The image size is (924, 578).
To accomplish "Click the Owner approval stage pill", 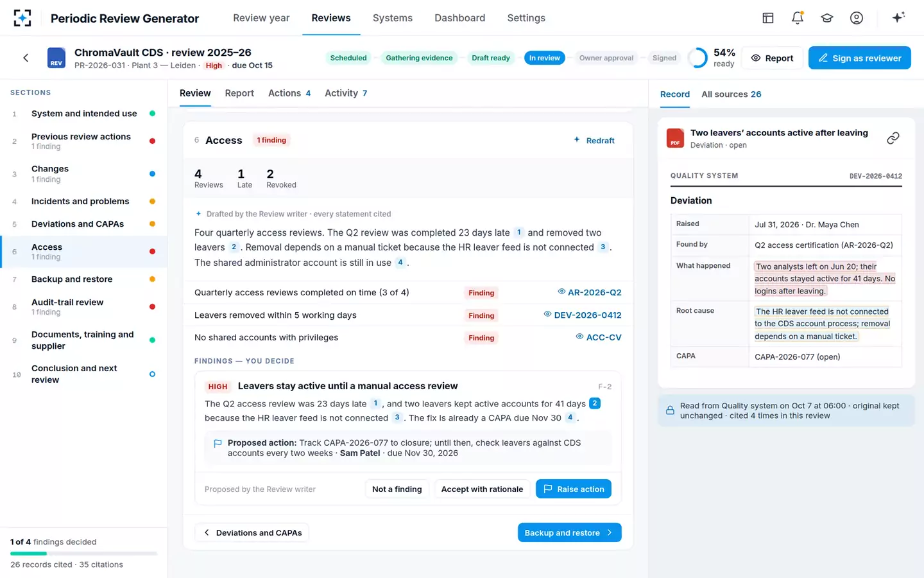I will tap(606, 58).
